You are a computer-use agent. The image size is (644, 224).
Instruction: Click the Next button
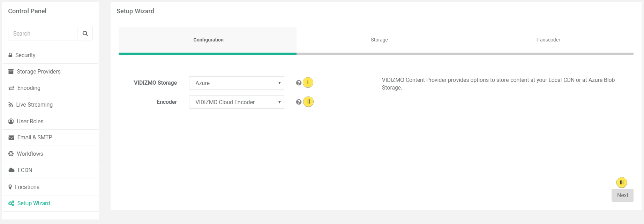point(622,195)
